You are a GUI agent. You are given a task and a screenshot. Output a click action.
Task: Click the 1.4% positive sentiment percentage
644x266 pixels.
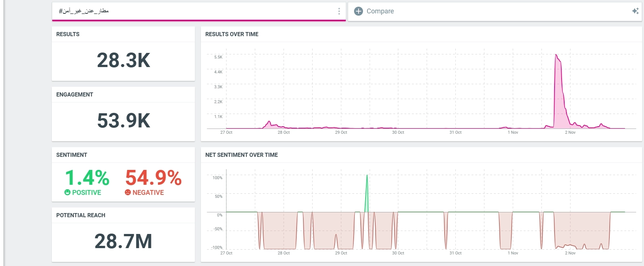coord(87,178)
